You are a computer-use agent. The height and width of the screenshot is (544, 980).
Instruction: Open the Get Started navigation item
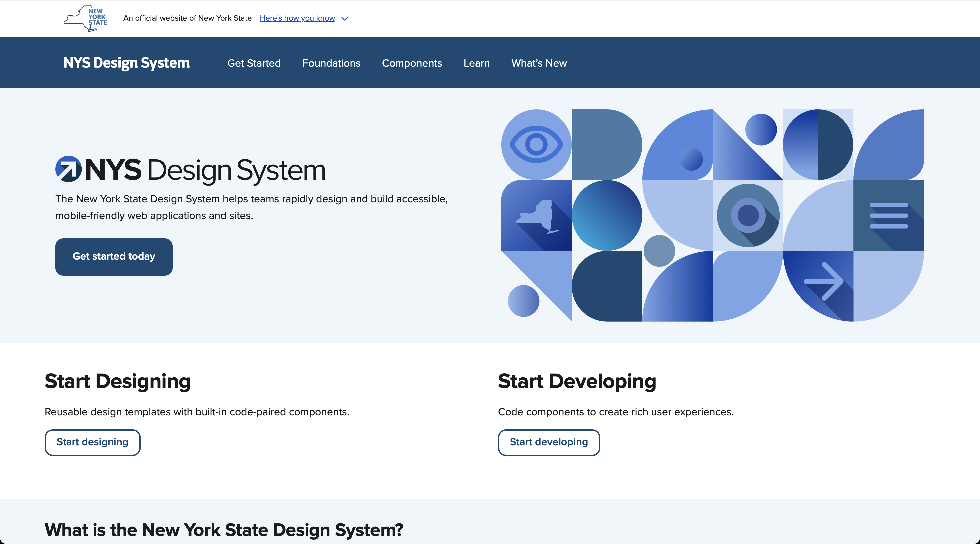click(254, 63)
